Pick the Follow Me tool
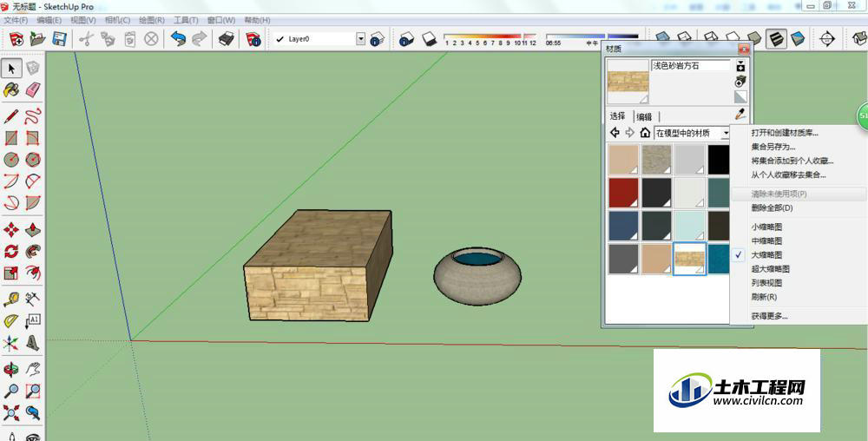 coord(33,251)
